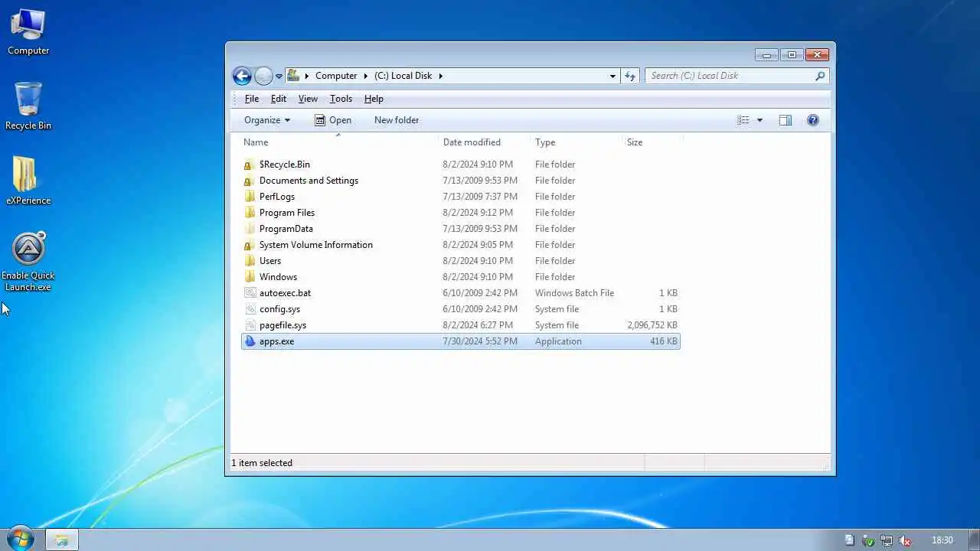The image size is (980, 551).
Task: Click the Explorer taskbar button
Action: (x=62, y=540)
